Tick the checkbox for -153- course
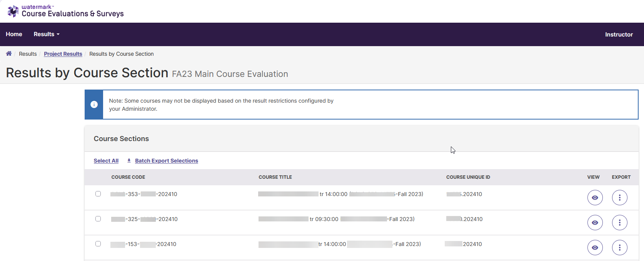Image resolution: width=644 pixels, height=261 pixels. 98,244
